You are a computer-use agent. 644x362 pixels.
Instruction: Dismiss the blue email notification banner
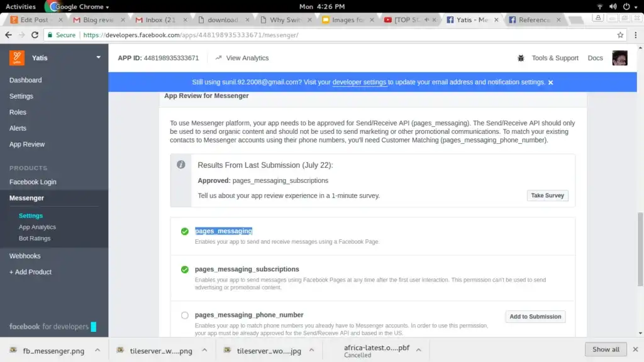click(x=551, y=82)
